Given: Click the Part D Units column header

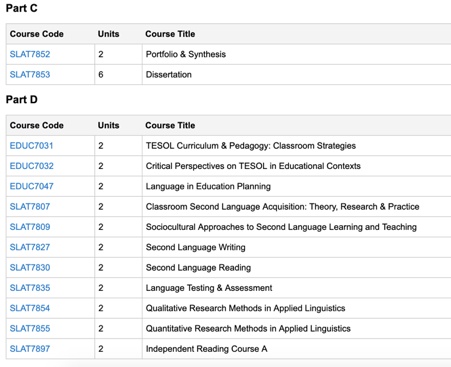Looking at the screenshot, I should click(108, 126).
